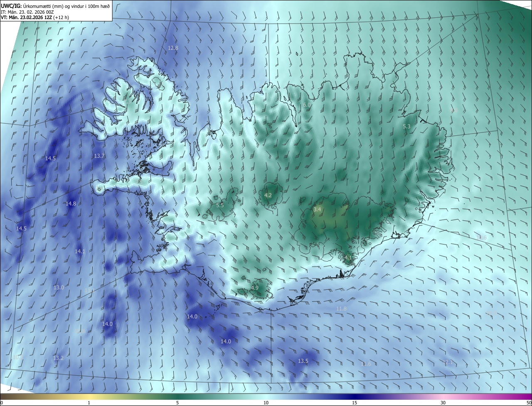Click the '10' tick label on the colour scale

click(x=266, y=403)
